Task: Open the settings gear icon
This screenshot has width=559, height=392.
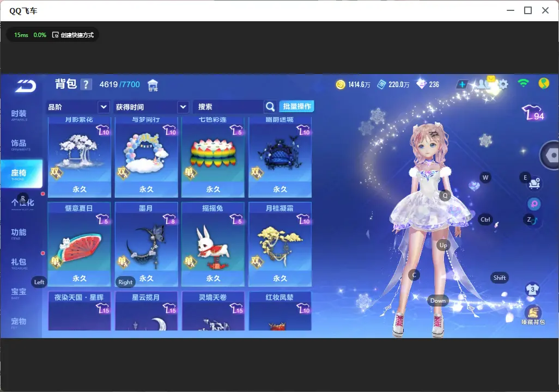Action: coord(503,84)
